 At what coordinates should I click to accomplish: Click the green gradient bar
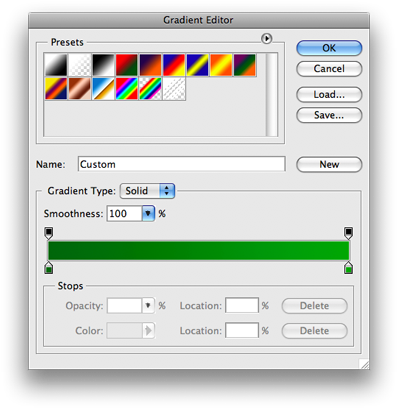199,251
